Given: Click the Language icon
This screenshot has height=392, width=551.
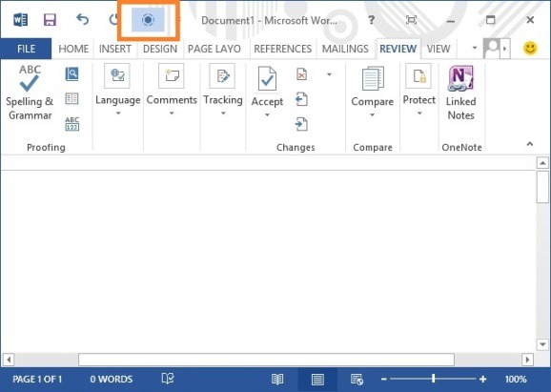Looking at the screenshot, I should (x=117, y=75).
